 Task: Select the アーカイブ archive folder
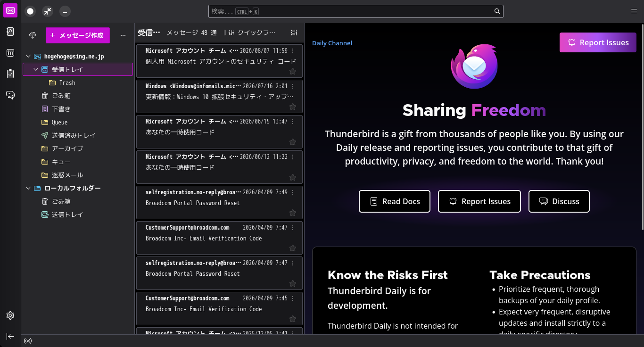(78, 149)
